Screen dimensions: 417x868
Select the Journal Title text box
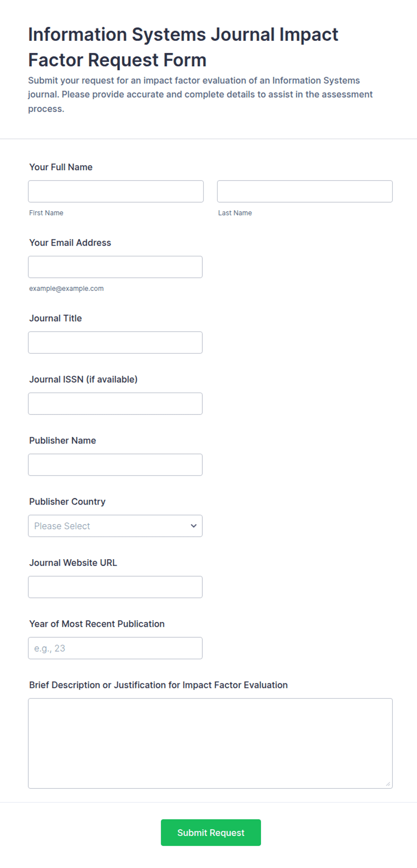[x=115, y=342]
